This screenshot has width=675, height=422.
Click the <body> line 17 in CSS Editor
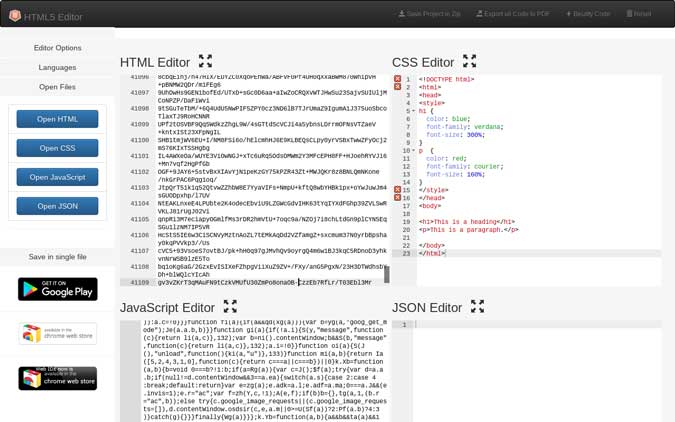(430, 206)
